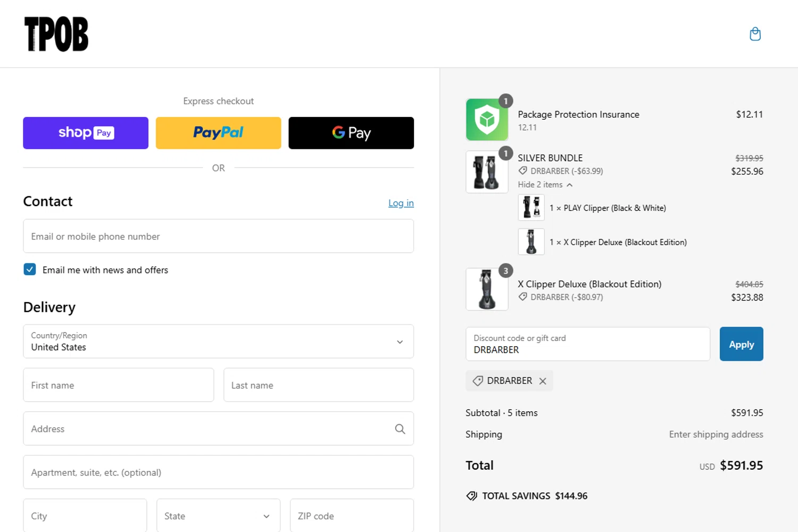Viewport: 798px width, 532px height.
Task: Pay with Google Pay express checkout
Action: pyautogui.click(x=351, y=133)
